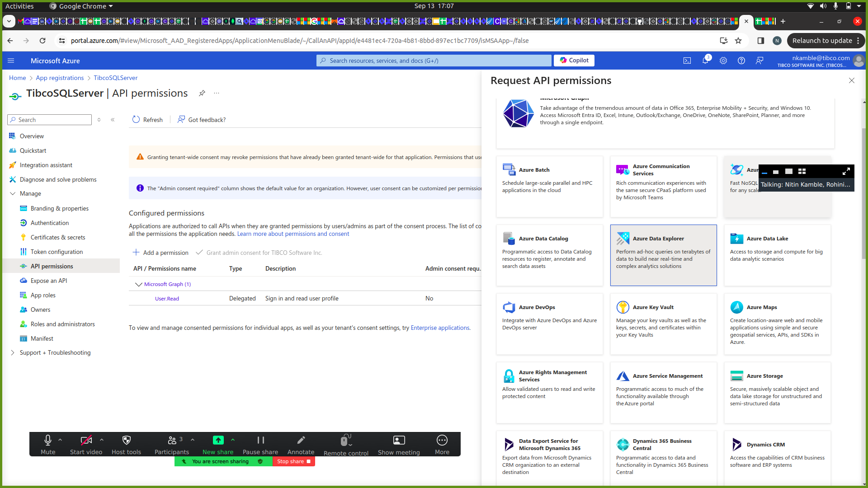Go to App registrations breadcrumb
This screenshot has height=488, width=868.
[60, 78]
